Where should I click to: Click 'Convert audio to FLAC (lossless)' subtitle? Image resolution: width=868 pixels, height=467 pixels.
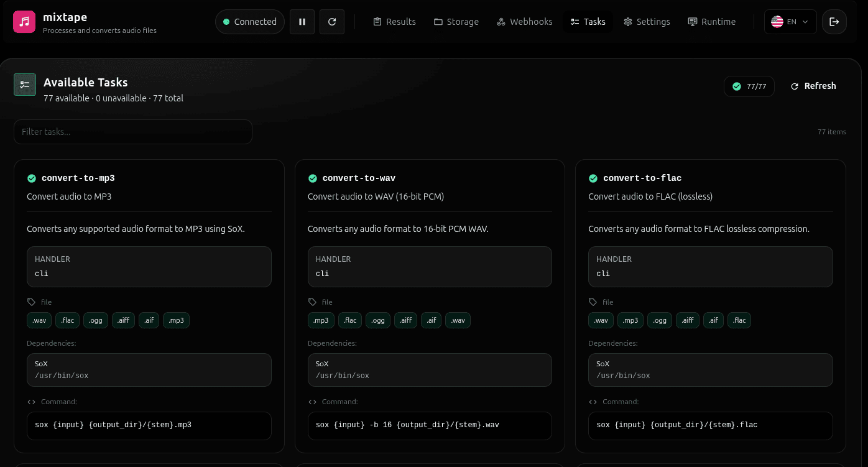coord(650,197)
